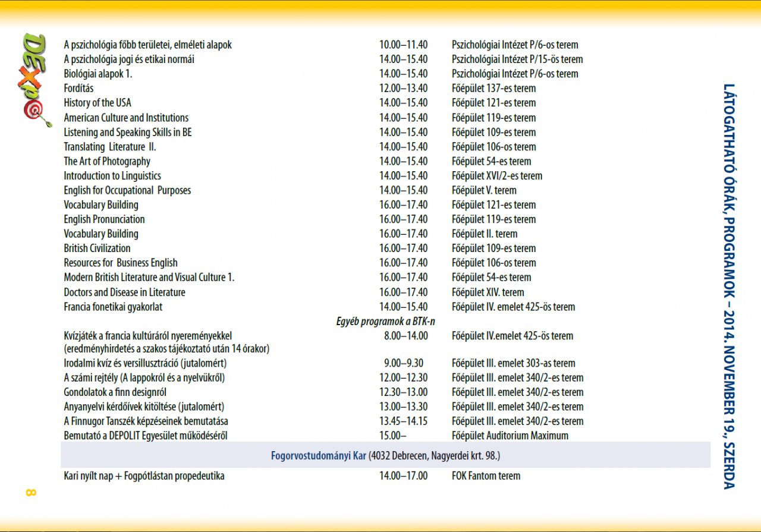Click the blue "Fogorvostudományi Kar" heading

[318, 457]
